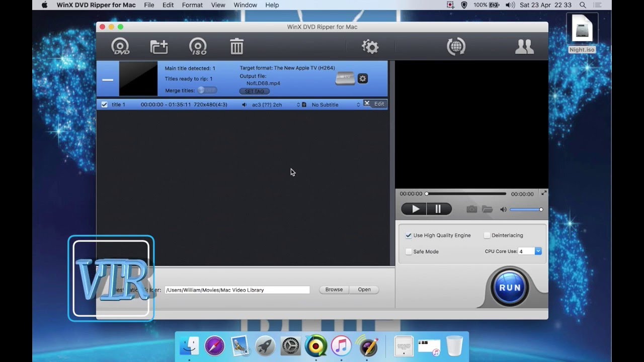Enable the Deinterlacing checkbox
The width and height of the screenshot is (644, 362).
click(487, 235)
